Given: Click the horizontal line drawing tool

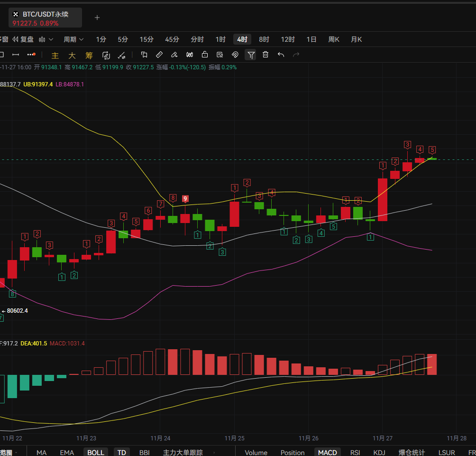Looking at the screenshot, I should click(x=16, y=55).
